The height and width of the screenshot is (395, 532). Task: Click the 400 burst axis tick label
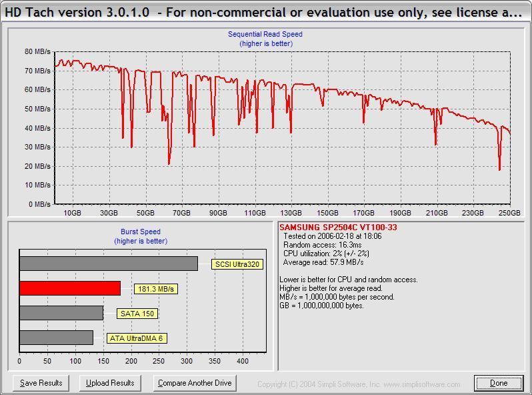click(x=243, y=361)
